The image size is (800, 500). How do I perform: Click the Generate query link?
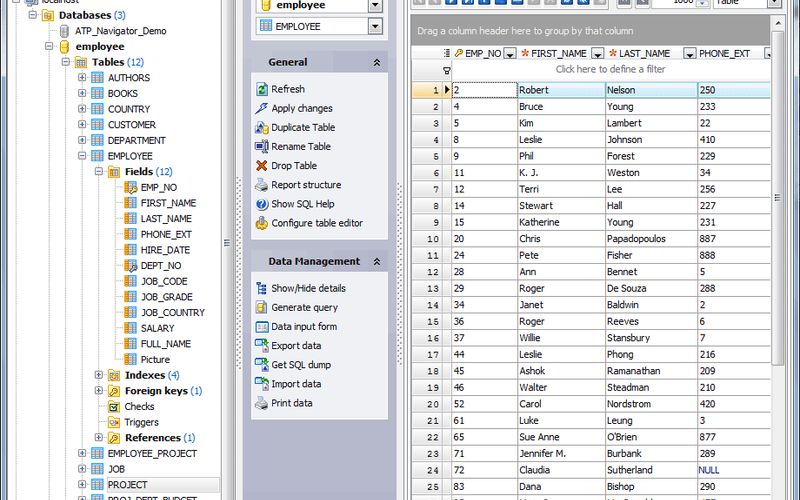click(305, 308)
